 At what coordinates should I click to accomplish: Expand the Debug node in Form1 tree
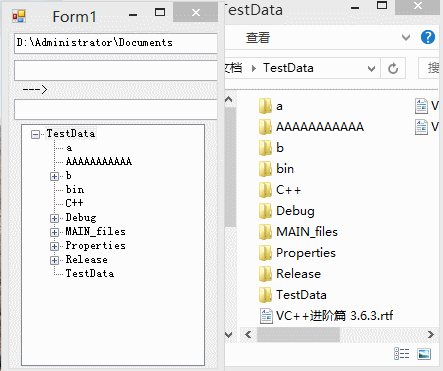[54, 218]
